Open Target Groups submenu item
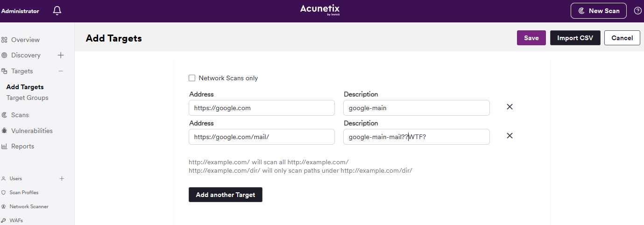The width and height of the screenshot is (644, 225). click(27, 98)
